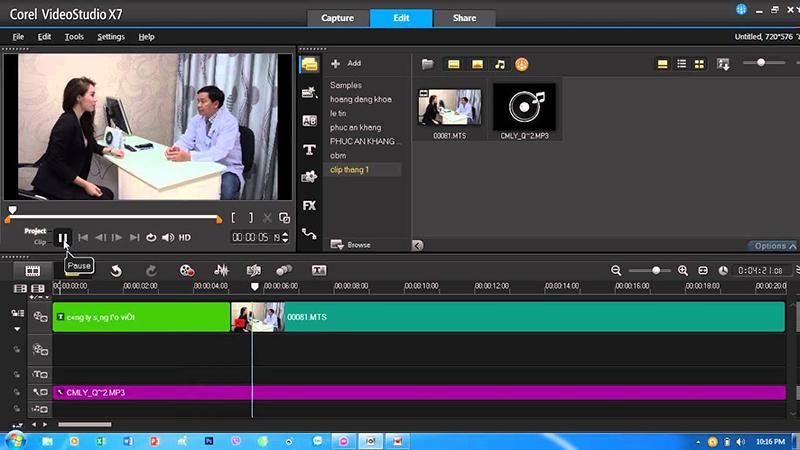Set the mark-out bracket
800x450 pixels.
point(251,218)
